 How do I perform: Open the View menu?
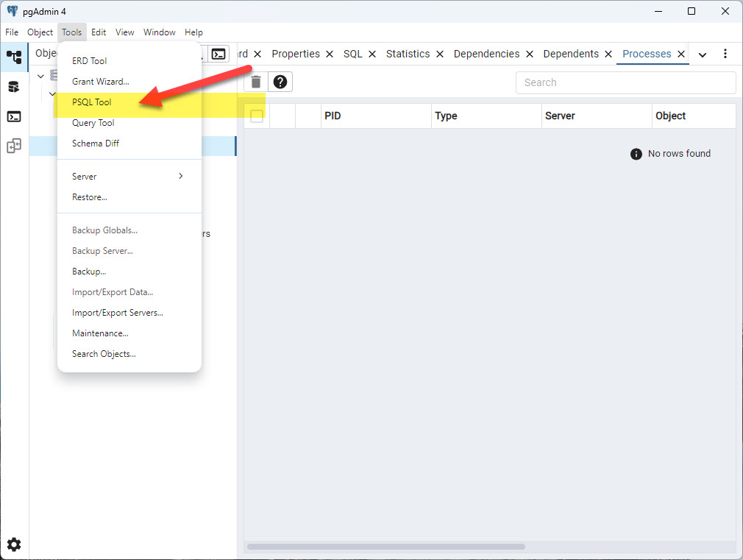[124, 32]
